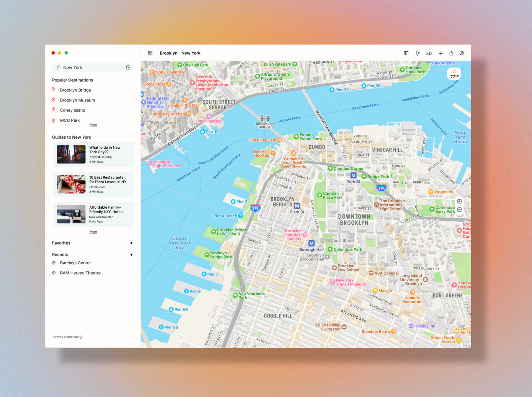
Task: Zoom out using the map minus control
Action: click(459, 209)
